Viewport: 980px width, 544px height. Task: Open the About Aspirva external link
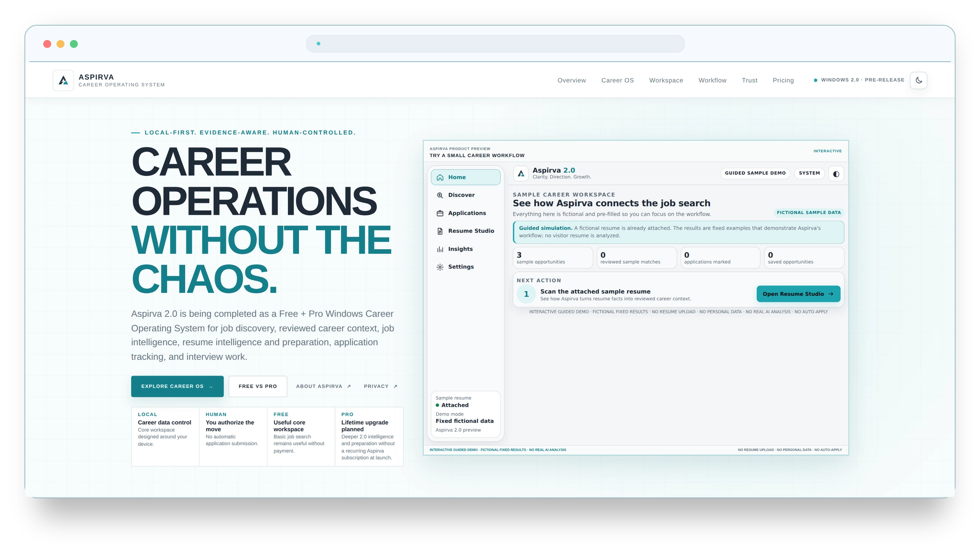(324, 386)
